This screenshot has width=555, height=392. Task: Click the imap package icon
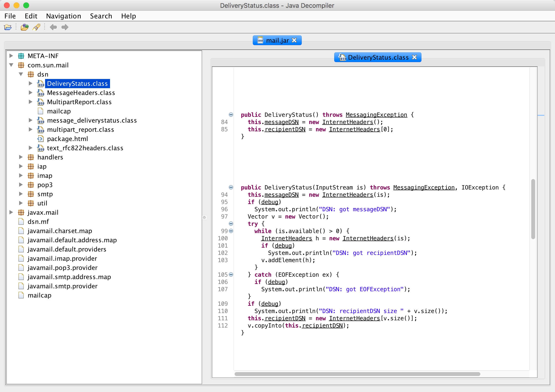[x=31, y=176]
